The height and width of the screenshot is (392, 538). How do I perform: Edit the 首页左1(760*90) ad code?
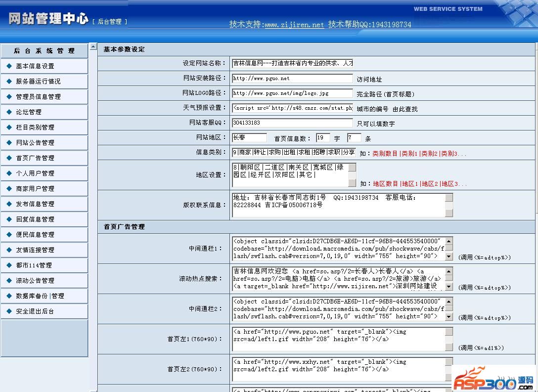[x=339, y=339]
